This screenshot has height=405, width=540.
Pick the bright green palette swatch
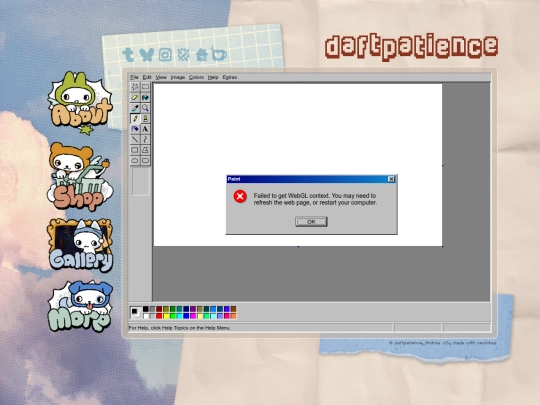tap(173, 316)
